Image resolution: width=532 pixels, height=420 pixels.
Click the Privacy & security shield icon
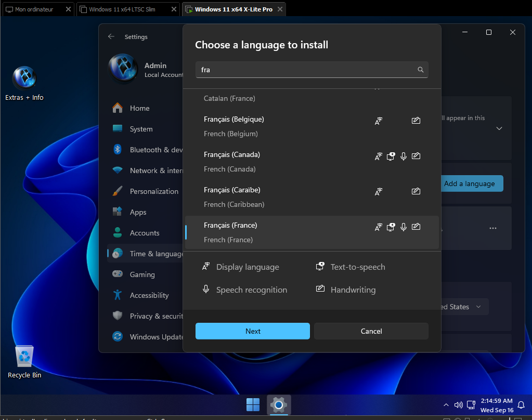click(x=118, y=316)
